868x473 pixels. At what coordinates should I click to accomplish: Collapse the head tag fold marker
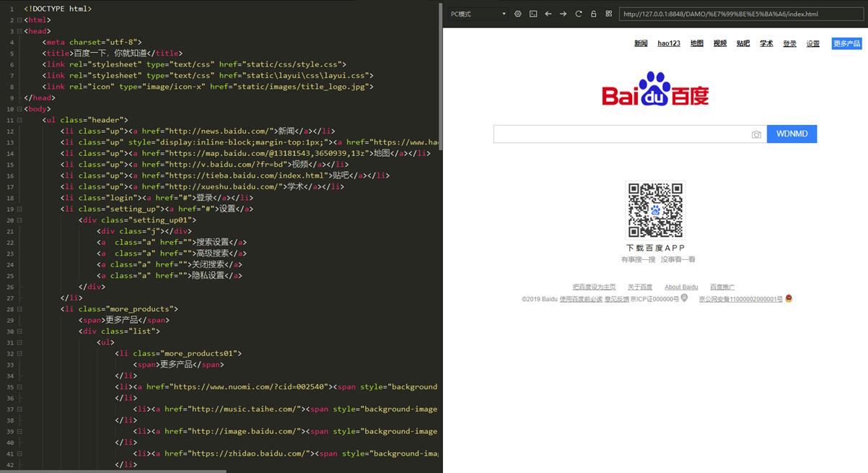coord(19,31)
